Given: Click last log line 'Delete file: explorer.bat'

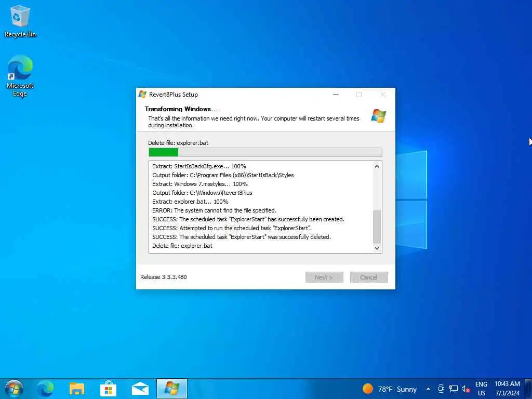Looking at the screenshot, I should tap(182, 246).
